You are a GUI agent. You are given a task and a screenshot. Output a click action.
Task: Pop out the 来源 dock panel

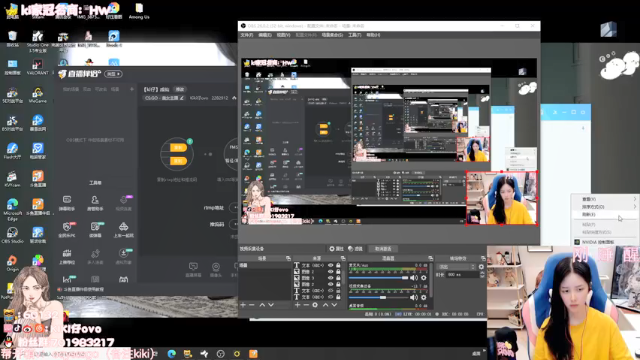point(343,258)
